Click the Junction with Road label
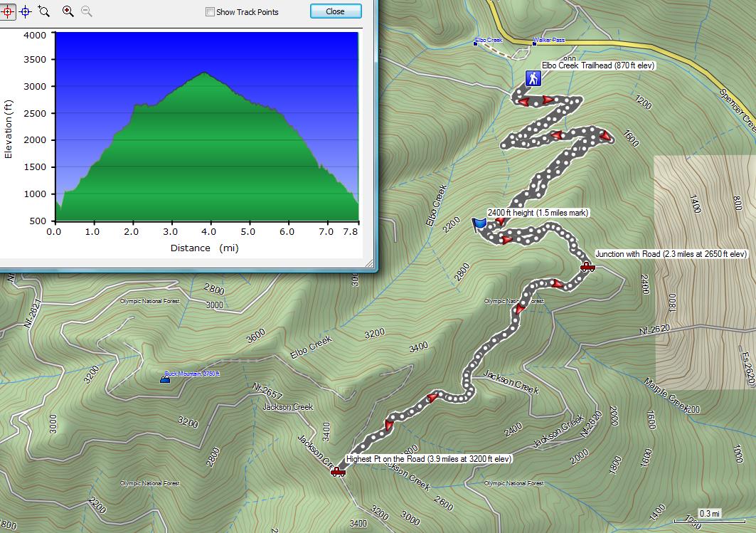 (x=671, y=254)
